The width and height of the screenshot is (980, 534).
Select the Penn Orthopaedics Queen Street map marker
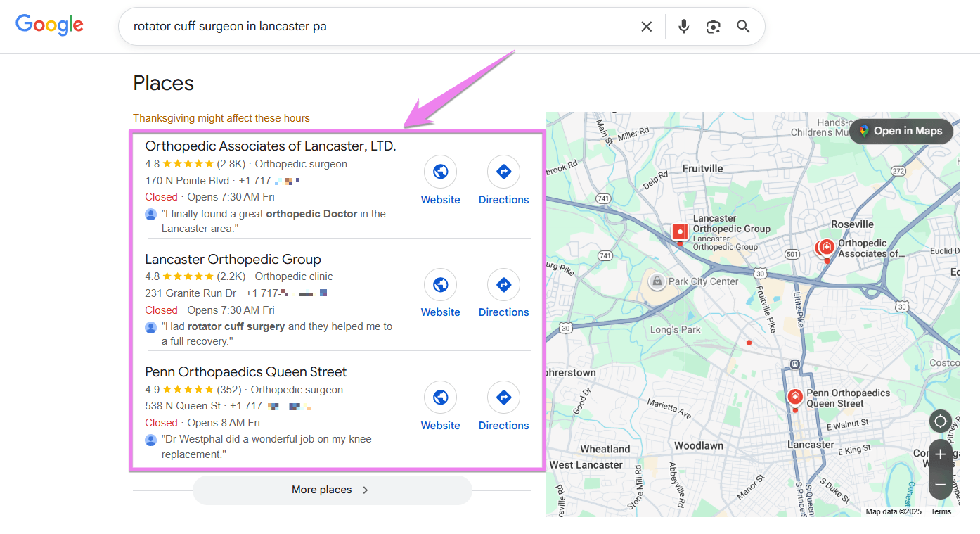point(794,398)
